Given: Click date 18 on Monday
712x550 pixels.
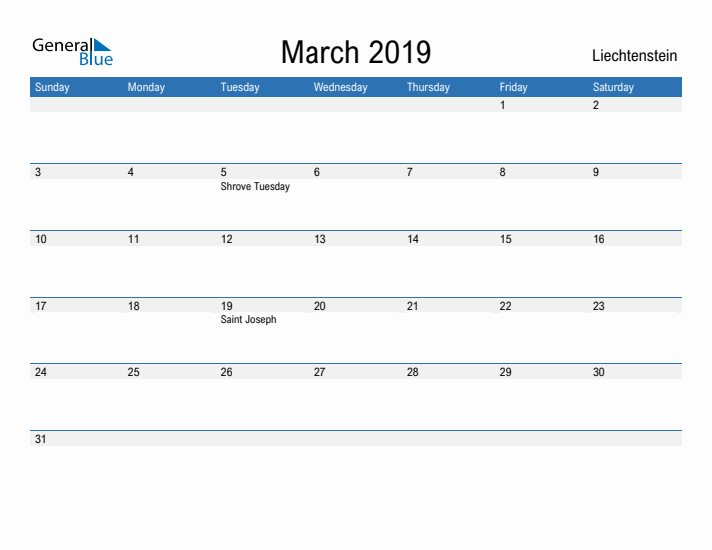Looking at the screenshot, I should pyautogui.click(x=134, y=306).
